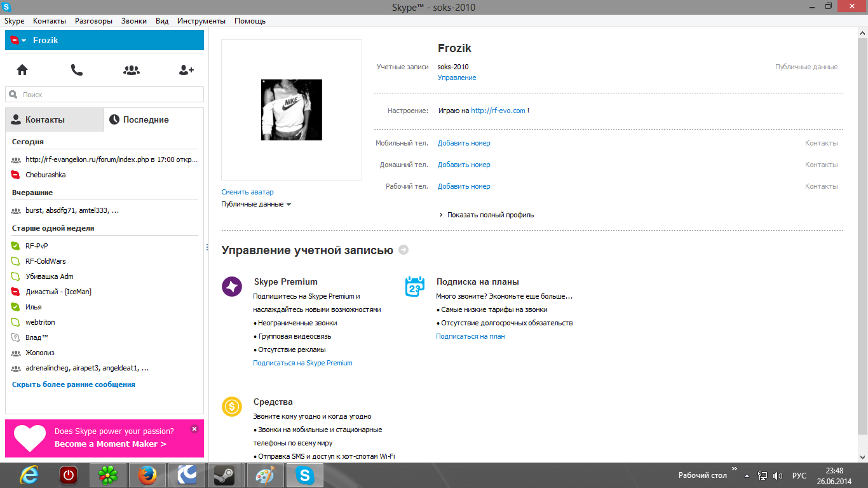Click the Димастый - [IceMan] status icon
Screen dimensions: 868x488
pyautogui.click(x=16, y=292)
